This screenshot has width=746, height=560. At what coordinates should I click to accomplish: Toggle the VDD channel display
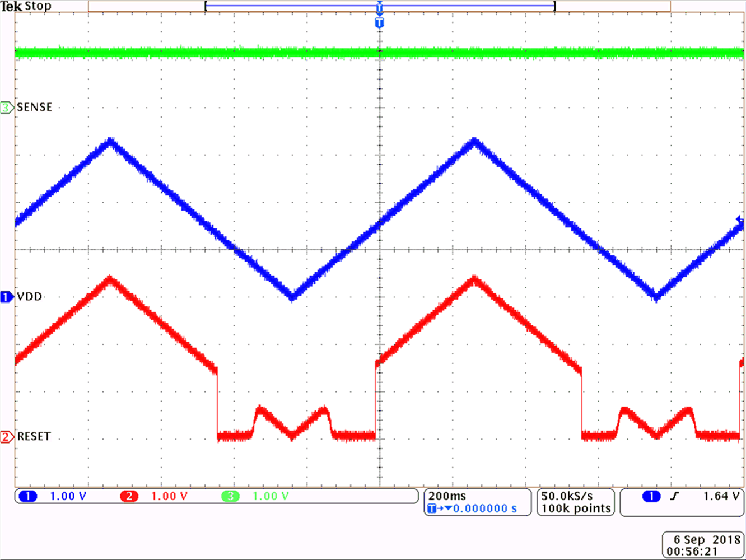[x=5, y=297]
